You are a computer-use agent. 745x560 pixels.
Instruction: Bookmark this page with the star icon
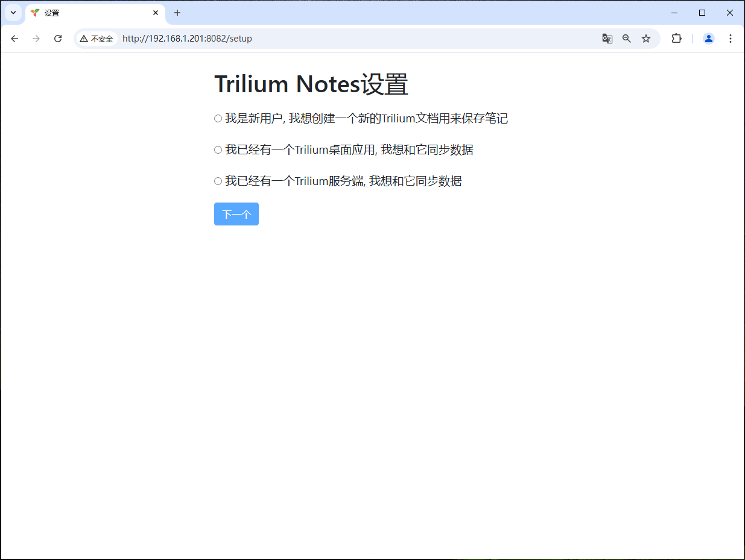[646, 38]
